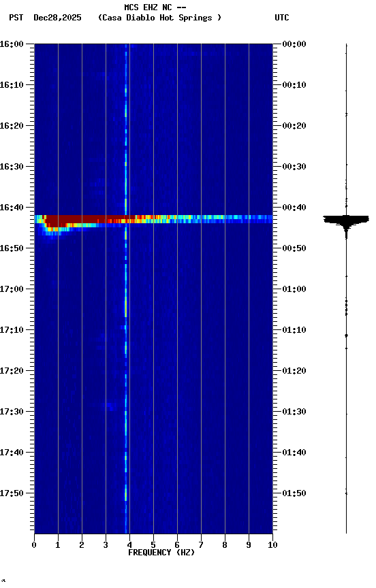Click the 16:00 PST time label
The height and width of the screenshot is (588, 376).
click(12, 44)
